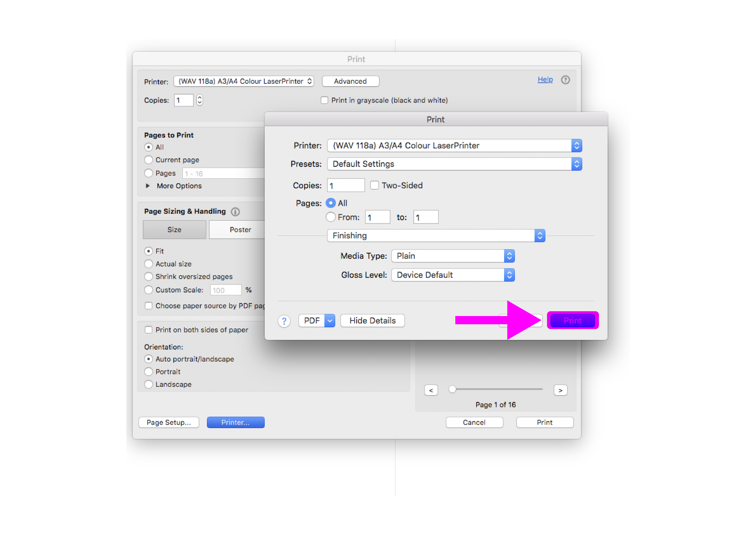Open the Presets Default Settings dropdown

(454, 164)
